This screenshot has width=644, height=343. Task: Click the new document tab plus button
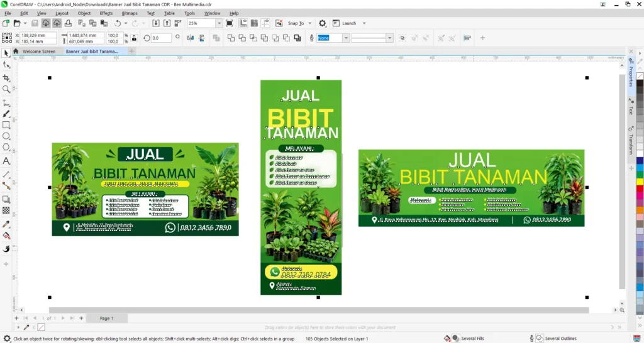point(131,52)
